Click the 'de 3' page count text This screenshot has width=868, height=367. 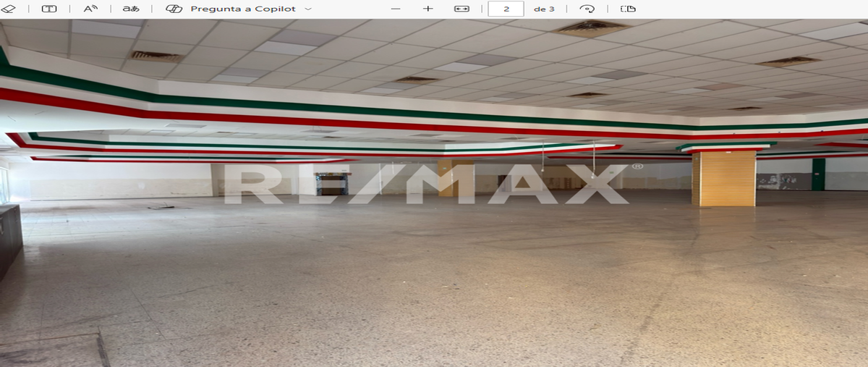coord(544,9)
